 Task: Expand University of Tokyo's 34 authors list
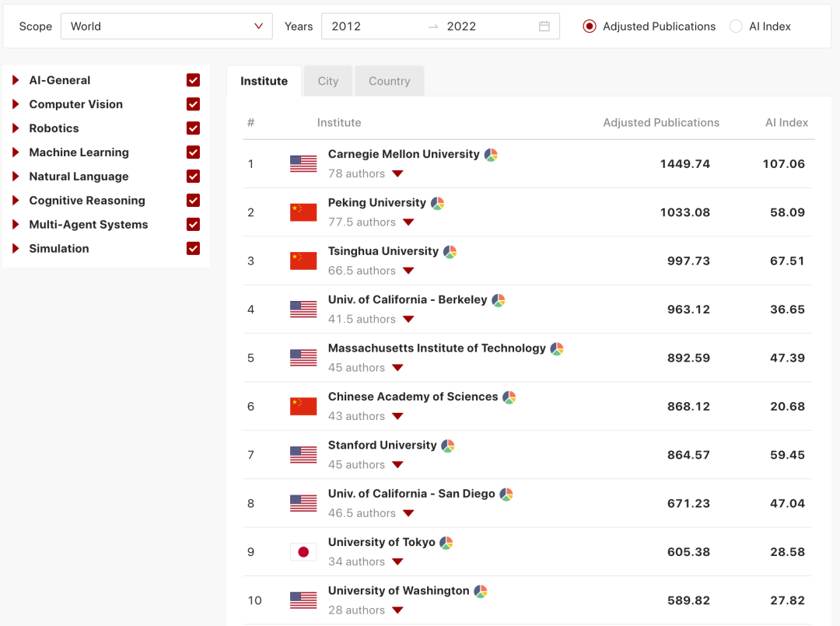[x=397, y=561]
